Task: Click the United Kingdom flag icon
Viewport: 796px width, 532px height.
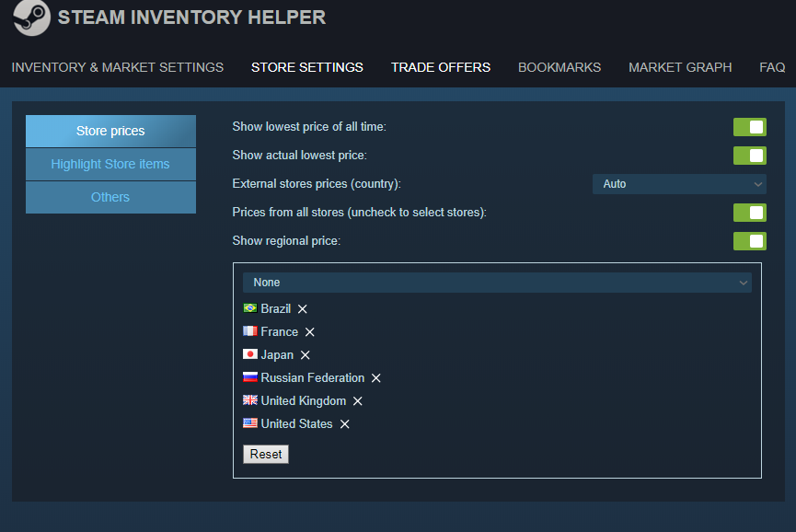Action: (x=250, y=400)
